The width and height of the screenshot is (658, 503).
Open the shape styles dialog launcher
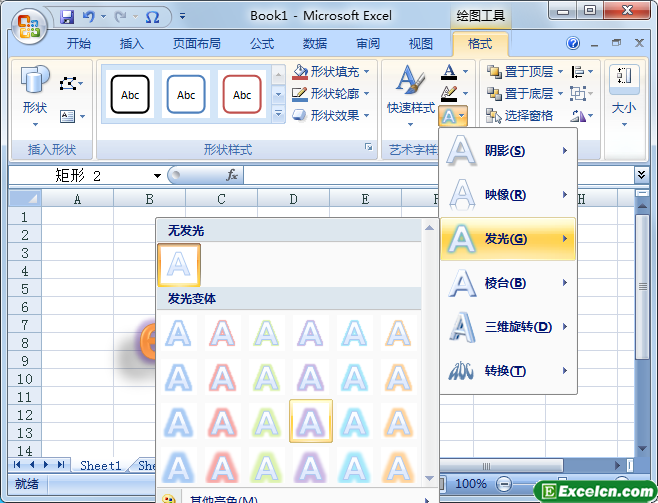(x=368, y=146)
